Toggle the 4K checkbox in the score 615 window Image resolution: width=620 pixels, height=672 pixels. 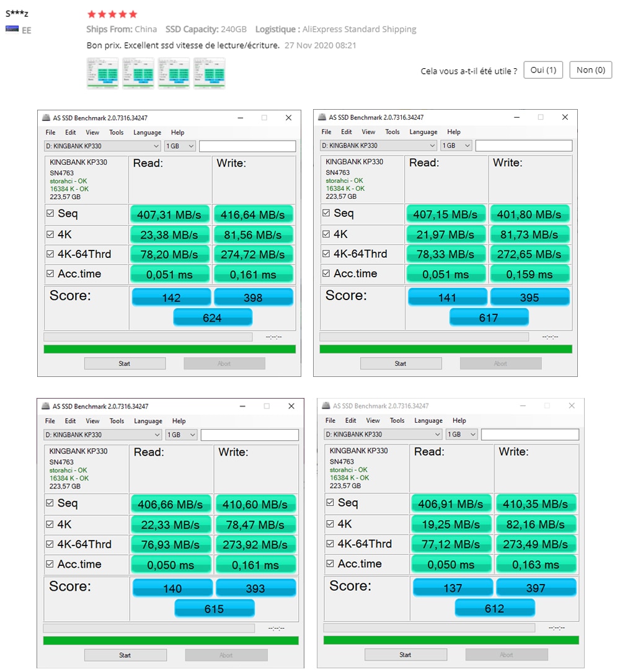50,524
